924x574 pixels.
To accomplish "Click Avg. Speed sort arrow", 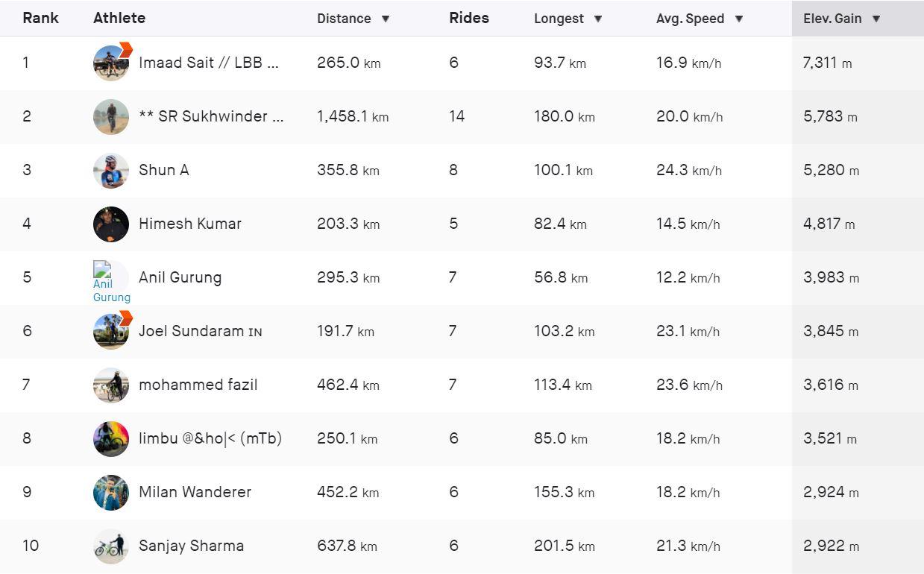I will click(738, 19).
